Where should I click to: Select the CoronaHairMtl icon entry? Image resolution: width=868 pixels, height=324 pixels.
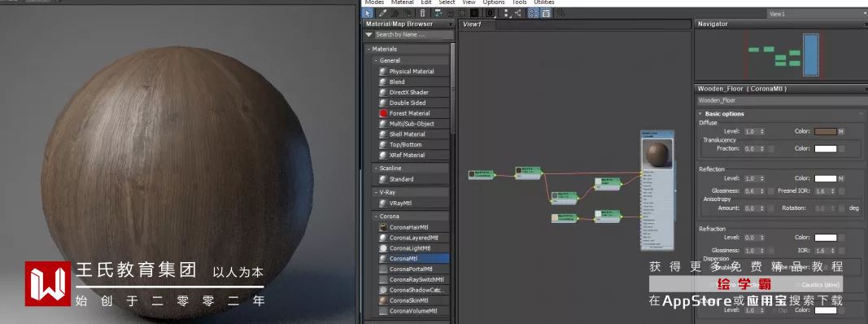pyautogui.click(x=383, y=228)
